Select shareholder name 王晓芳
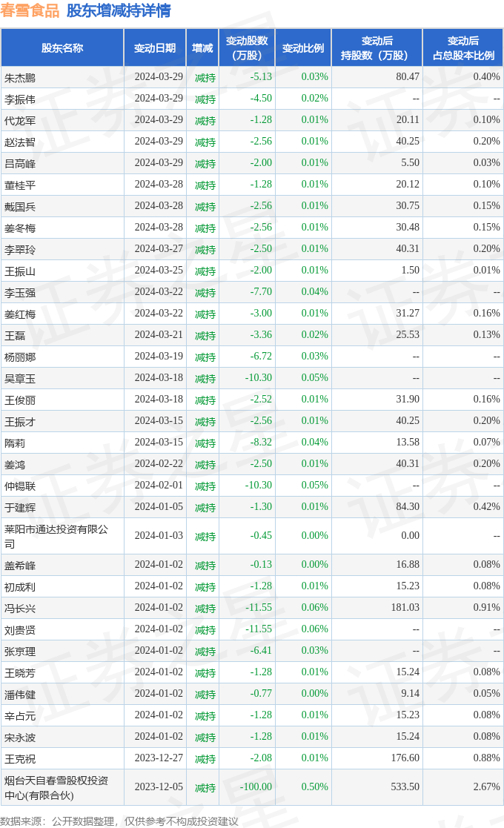The image size is (504, 828). click(x=20, y=673)
